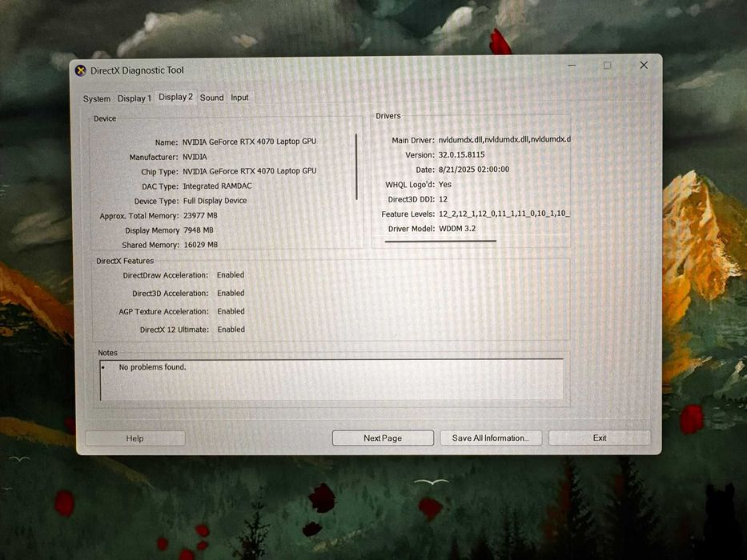
Task: Open the Input tab
Action: tap(239, 97)
